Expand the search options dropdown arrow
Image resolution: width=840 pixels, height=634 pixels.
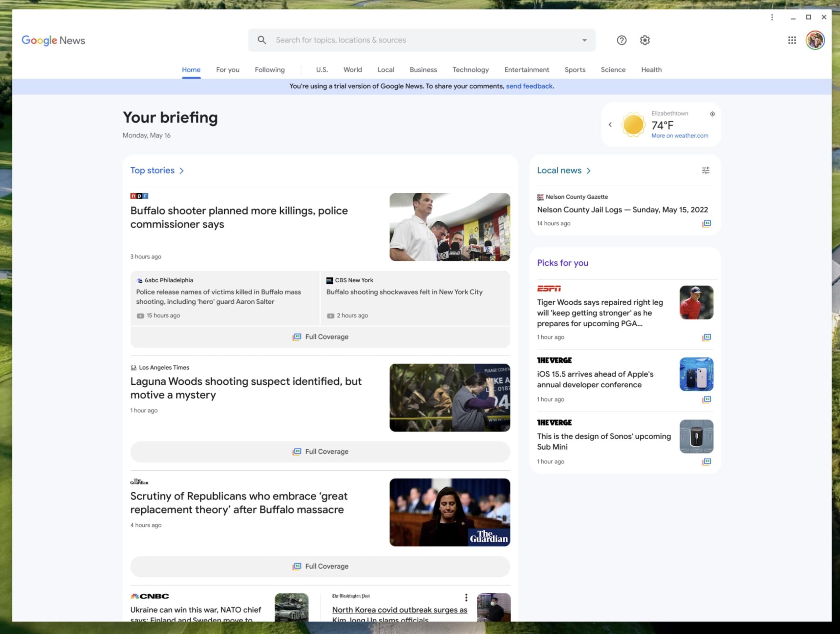(x=584, y=40)
